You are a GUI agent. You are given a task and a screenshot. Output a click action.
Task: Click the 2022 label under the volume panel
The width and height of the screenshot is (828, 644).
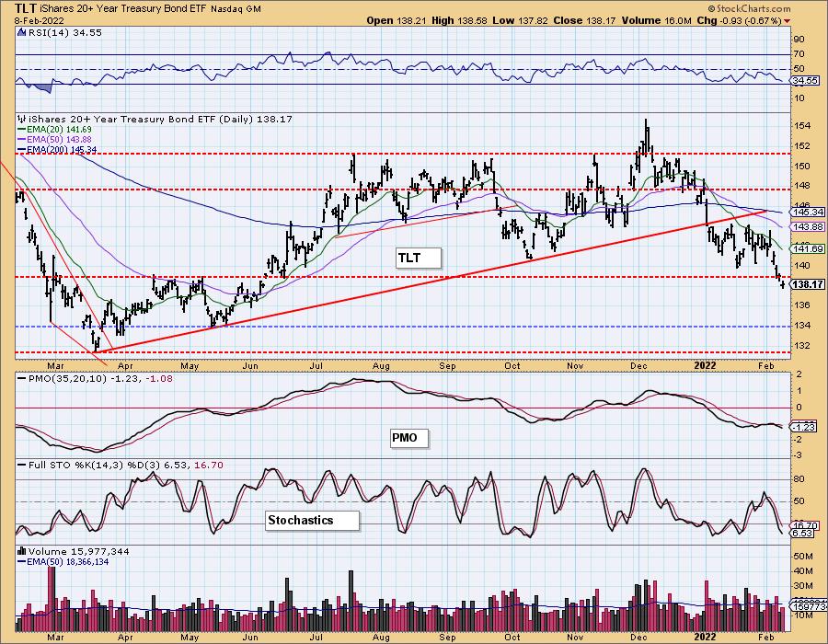coord(705,638)
